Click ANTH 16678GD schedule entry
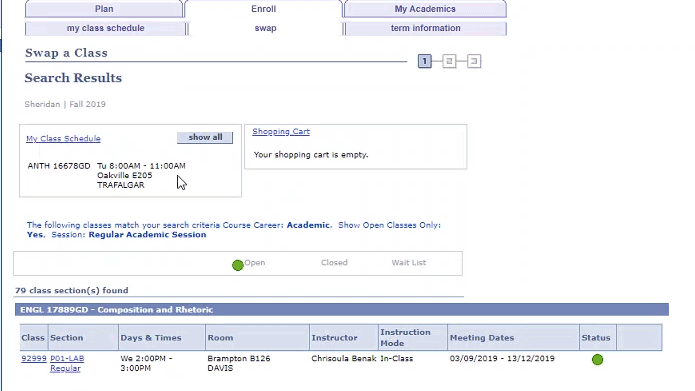Viewport: 695px width, 391px height. (x=59, y=166)
